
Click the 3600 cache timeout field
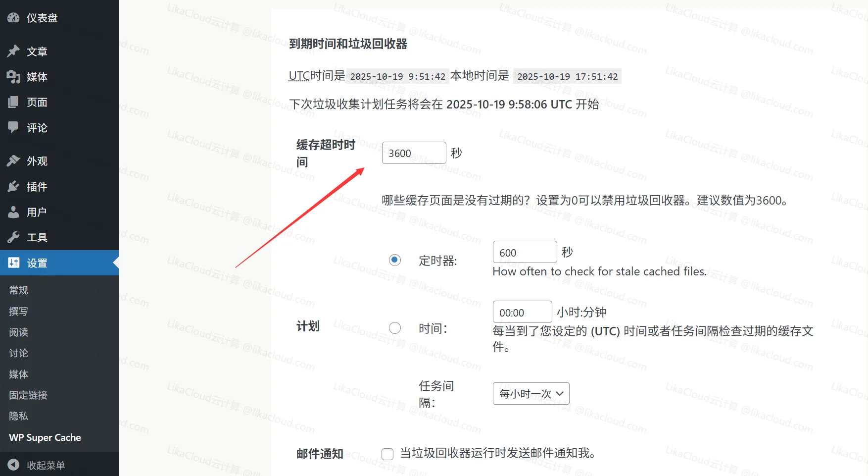pos(414,153)
